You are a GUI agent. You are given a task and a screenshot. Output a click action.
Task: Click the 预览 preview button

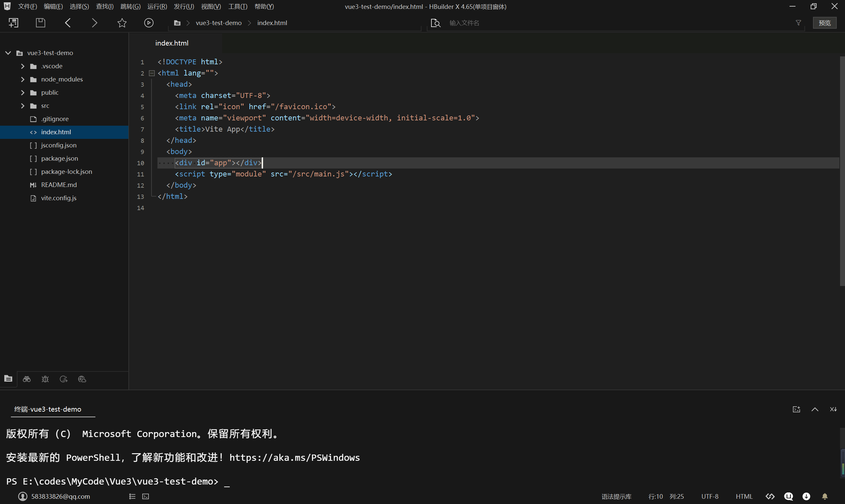(x=825, y=23)
